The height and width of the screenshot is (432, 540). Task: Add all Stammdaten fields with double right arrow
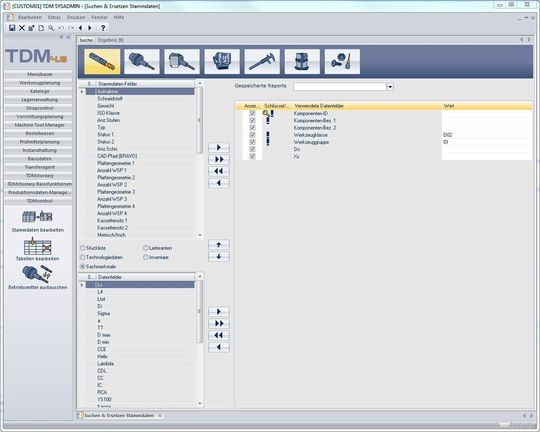tap(219, 159)
